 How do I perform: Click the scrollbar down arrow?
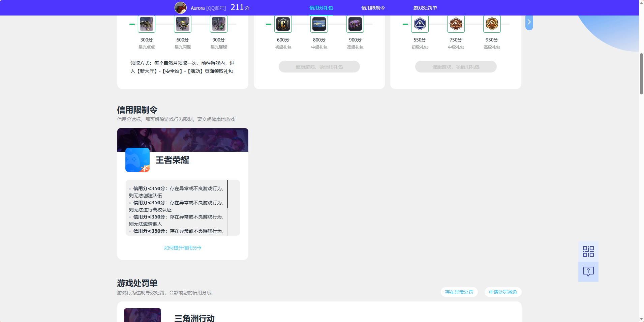(x=641, y=319)
